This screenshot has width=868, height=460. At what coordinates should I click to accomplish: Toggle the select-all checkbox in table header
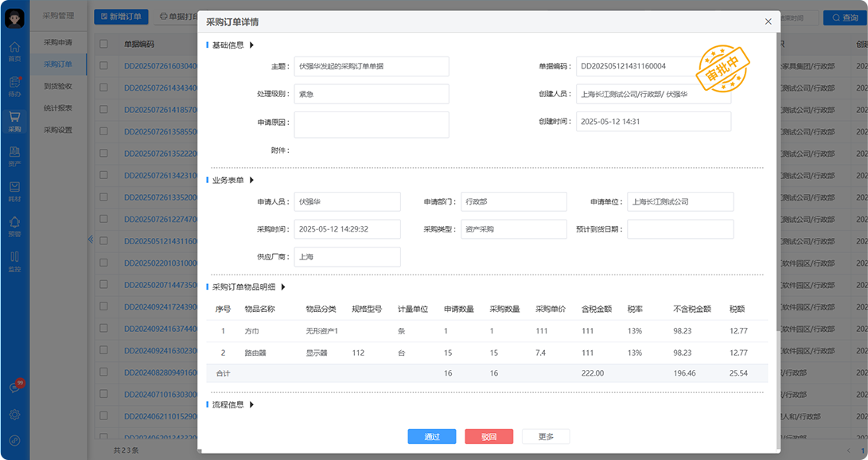(x=103, y=45)
